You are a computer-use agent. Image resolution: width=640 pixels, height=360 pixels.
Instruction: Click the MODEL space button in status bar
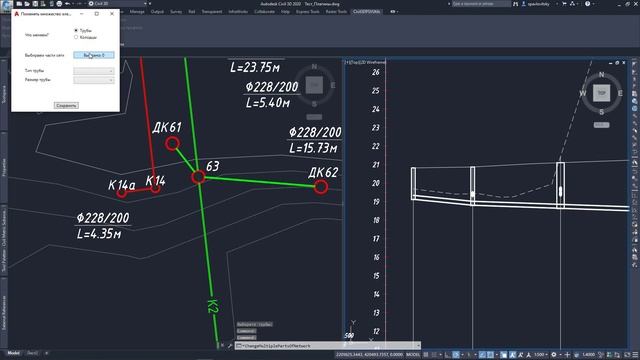[x=413, y=355]
